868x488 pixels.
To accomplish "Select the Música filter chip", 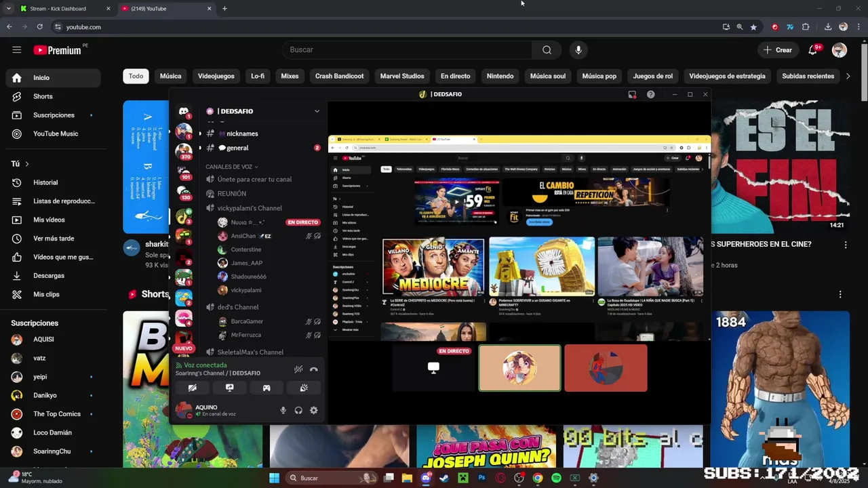I will [x=170, y=76].
